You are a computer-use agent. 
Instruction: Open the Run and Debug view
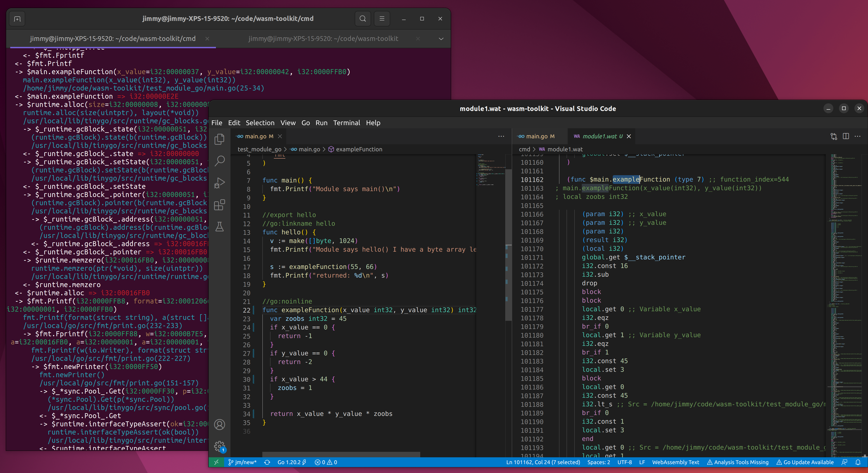click(220, 183)
